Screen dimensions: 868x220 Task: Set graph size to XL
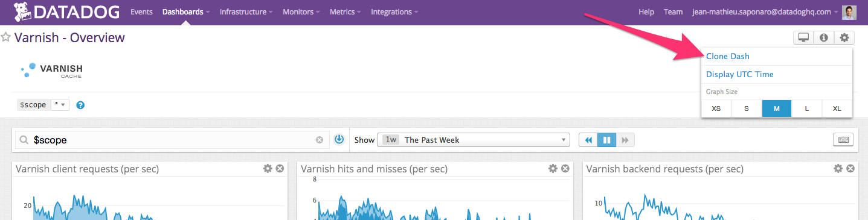click(837, 108)
